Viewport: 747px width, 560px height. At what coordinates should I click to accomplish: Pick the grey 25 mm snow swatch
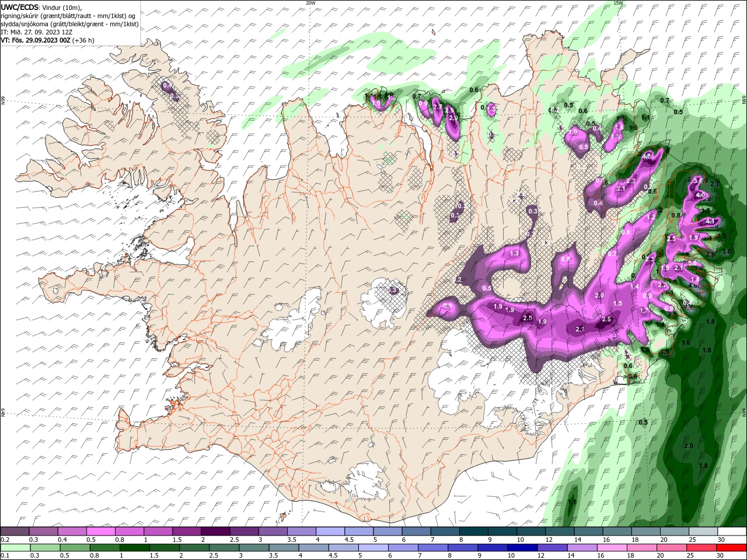pos(703,531)
